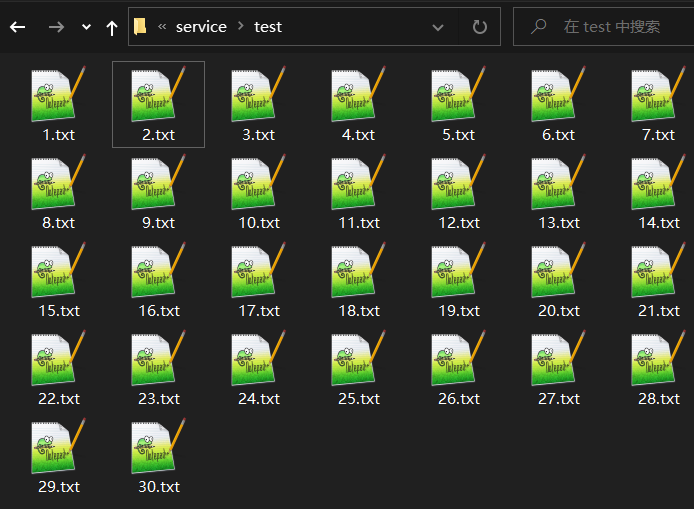Expand the chevron after service breadcrumb

click(240, 27)
